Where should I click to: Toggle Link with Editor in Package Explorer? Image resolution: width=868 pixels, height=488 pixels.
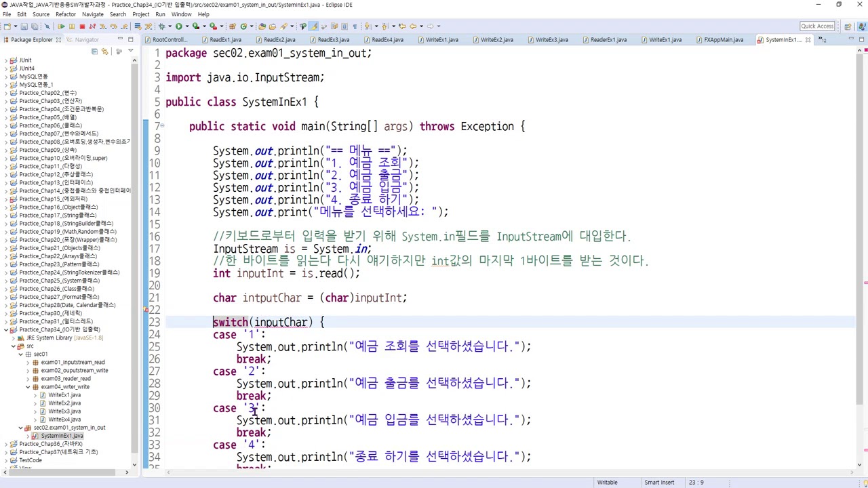tap(104, 52)
